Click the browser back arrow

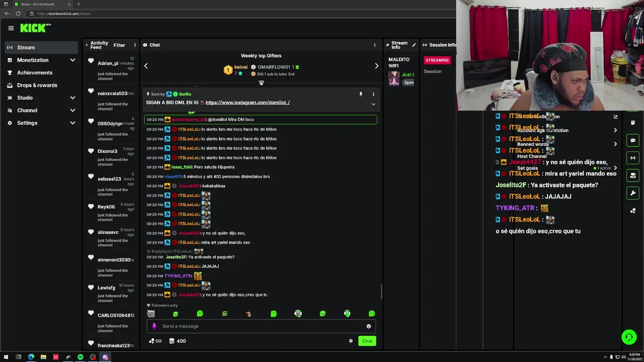pos(7,14)
